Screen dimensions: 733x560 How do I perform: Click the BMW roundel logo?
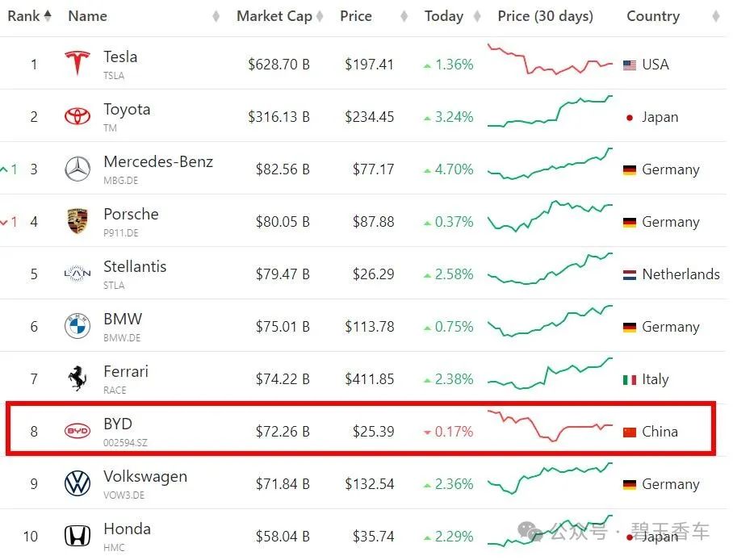(77, 326)
